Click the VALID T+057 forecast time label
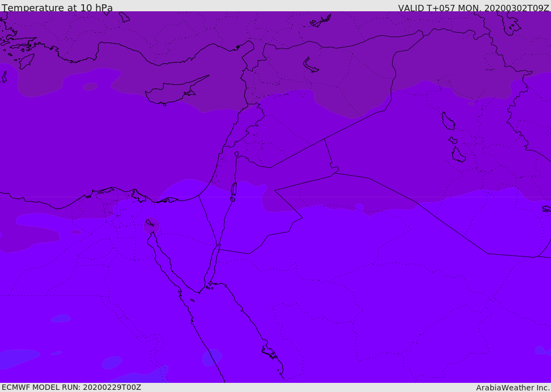Screen dimensions: 551x392 click(473, 8)
